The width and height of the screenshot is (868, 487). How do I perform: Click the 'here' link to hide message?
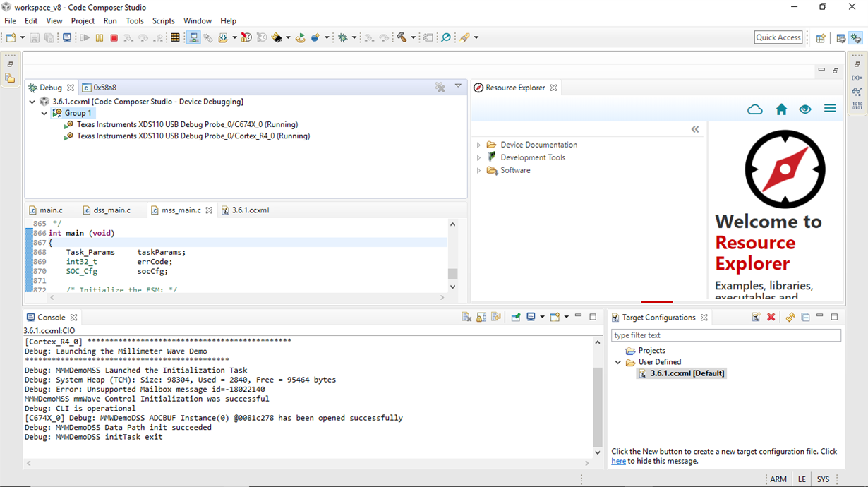click(x=618, y=461)
